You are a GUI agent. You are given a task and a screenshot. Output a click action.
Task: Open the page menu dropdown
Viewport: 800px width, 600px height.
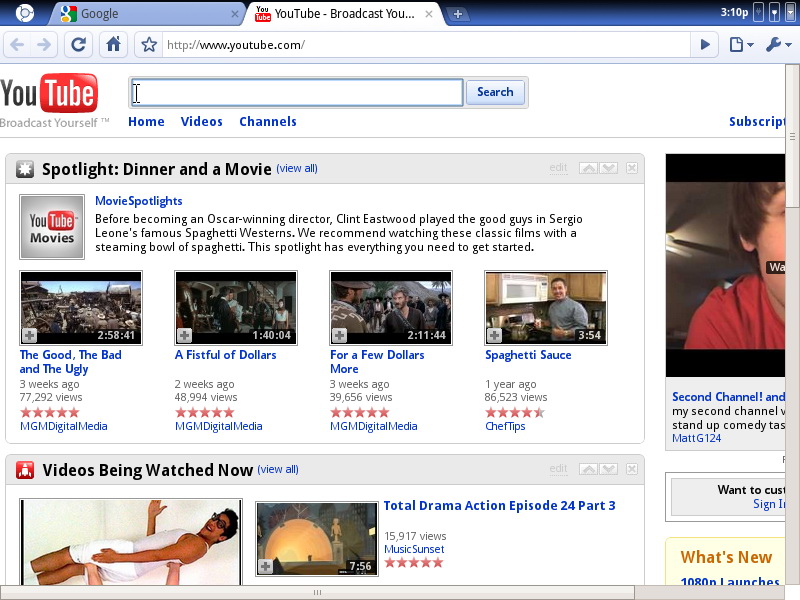741,45
